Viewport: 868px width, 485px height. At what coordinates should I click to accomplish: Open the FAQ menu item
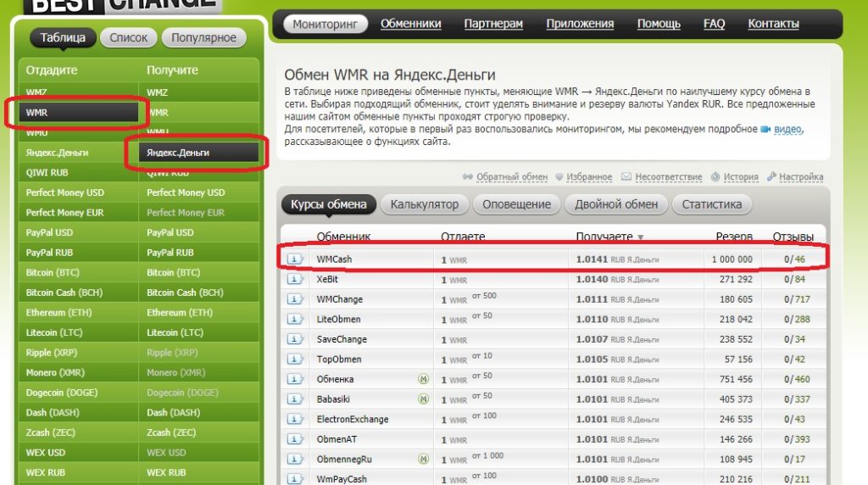coord(714,24)
